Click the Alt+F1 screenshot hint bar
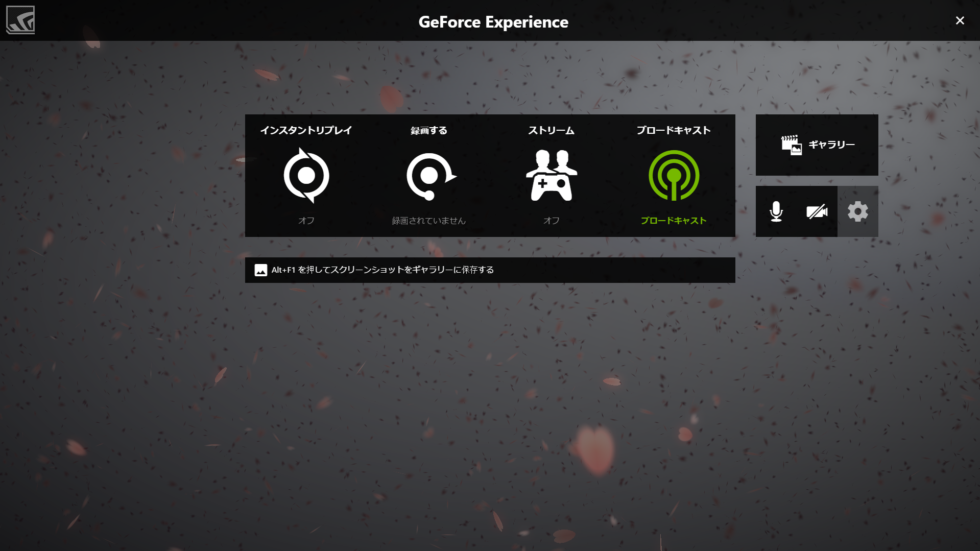Image resolution: width=980 pixels, height=551 pixels. click(490, 270)
